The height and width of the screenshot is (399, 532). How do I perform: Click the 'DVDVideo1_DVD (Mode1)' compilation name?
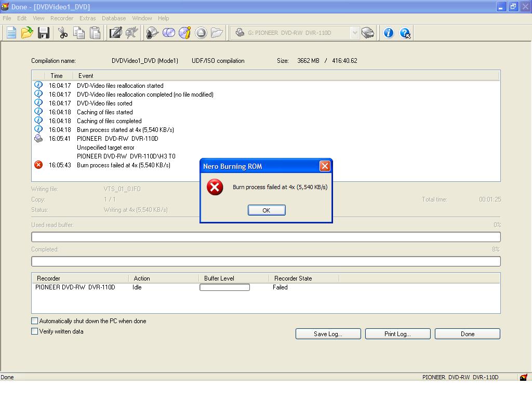click(x=145, y=61)
